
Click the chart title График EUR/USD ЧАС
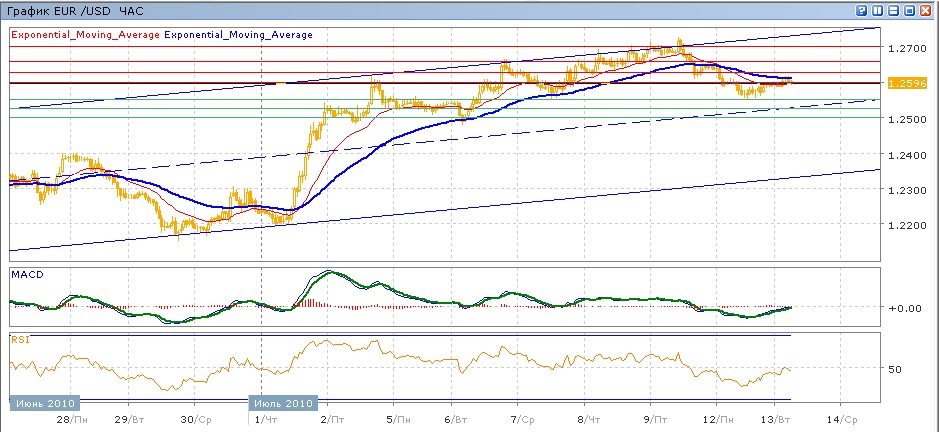(75, 10)
